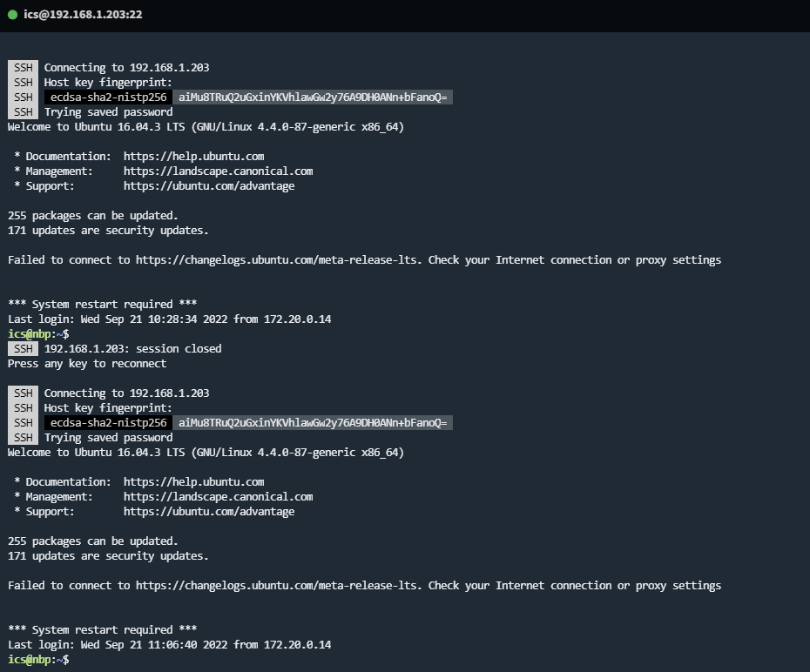Select the ecdsa-sha2-nistp256 key type badge
Image resolution: width=810 pixels, height=672 pixels.
pos(108,97)
